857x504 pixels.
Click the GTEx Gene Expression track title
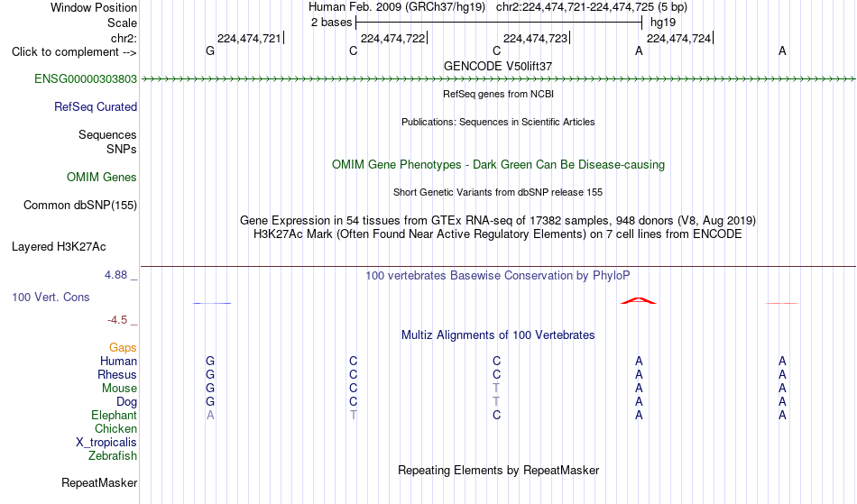[x=498, y=221]
